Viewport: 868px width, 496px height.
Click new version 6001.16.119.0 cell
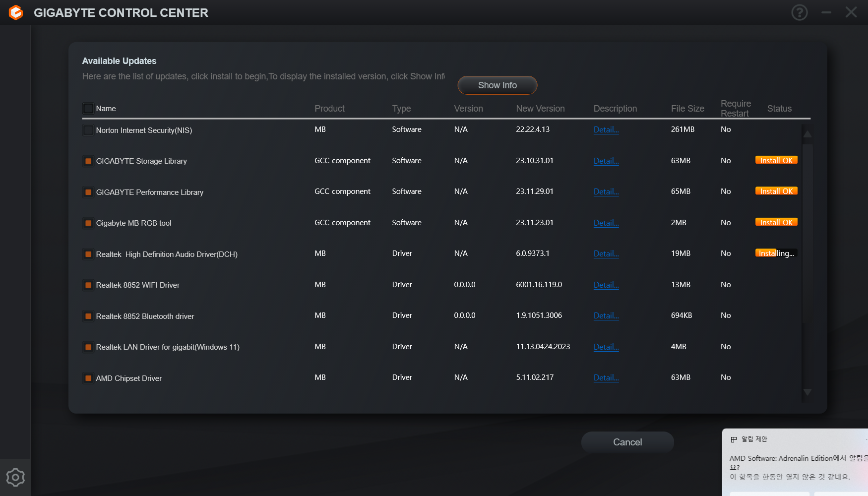[x=539, y=285]
